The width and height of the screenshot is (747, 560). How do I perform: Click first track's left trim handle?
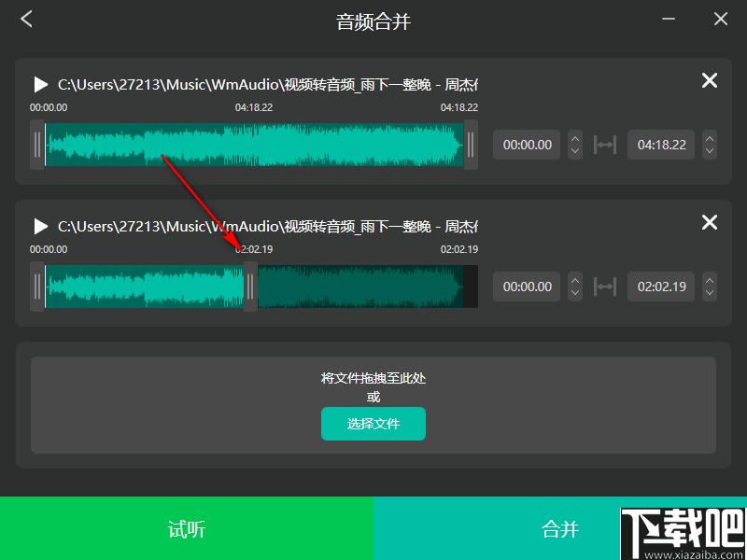37,145
